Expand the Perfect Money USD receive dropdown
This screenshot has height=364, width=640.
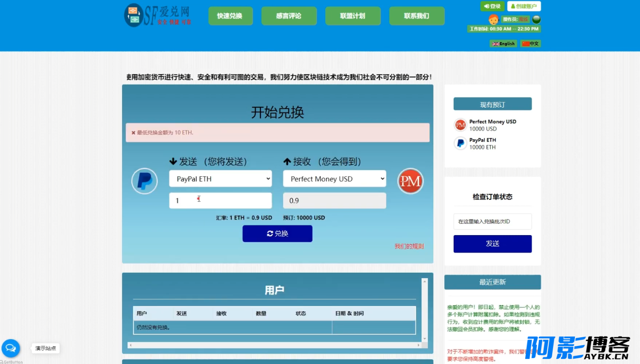point(335,179)
